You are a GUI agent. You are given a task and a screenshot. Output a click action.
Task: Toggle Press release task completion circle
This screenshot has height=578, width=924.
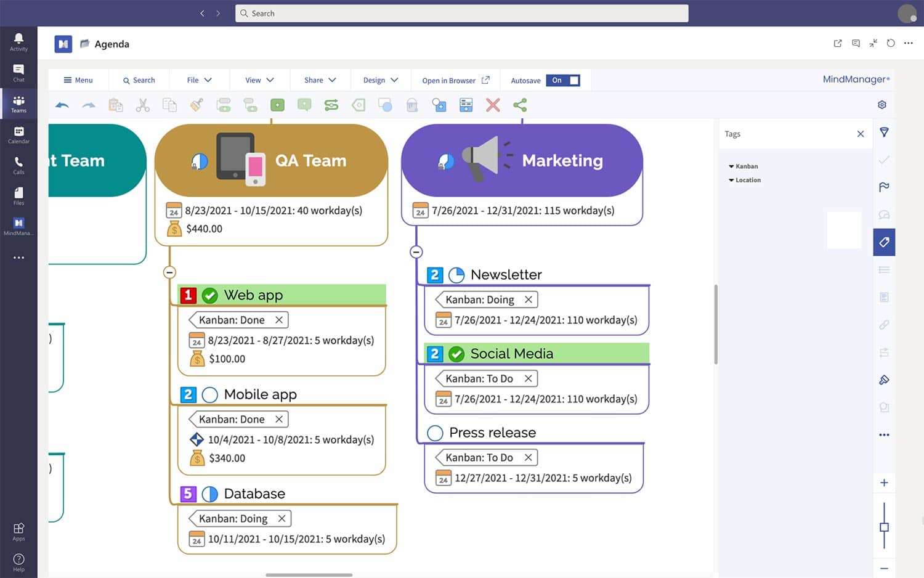(435, 433)
